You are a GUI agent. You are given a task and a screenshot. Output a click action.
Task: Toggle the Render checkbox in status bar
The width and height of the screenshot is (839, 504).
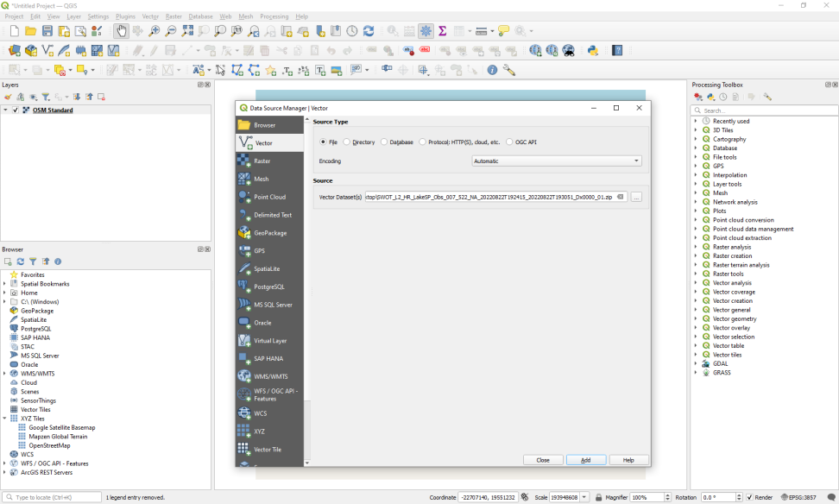tap(749, 497)
